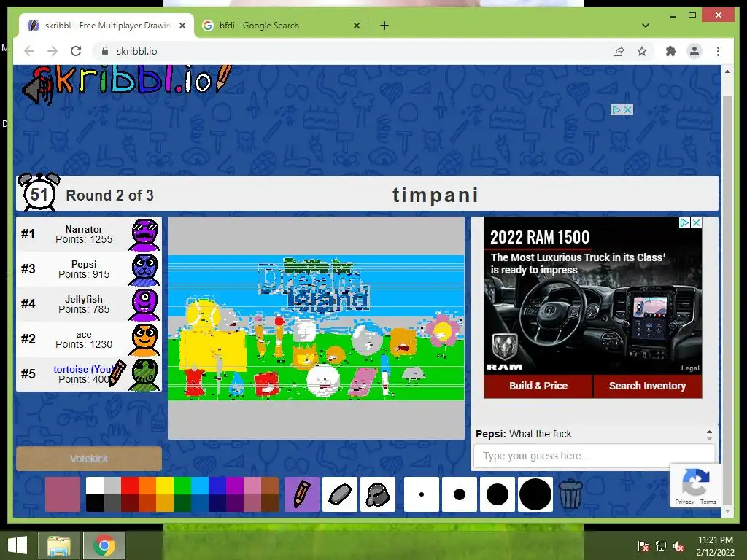Pick the light blue color swatch
747x560 pixels.
200,486
